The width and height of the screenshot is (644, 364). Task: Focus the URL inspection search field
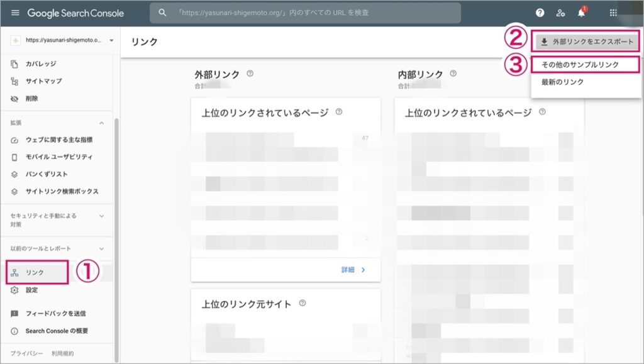point(305,13)
